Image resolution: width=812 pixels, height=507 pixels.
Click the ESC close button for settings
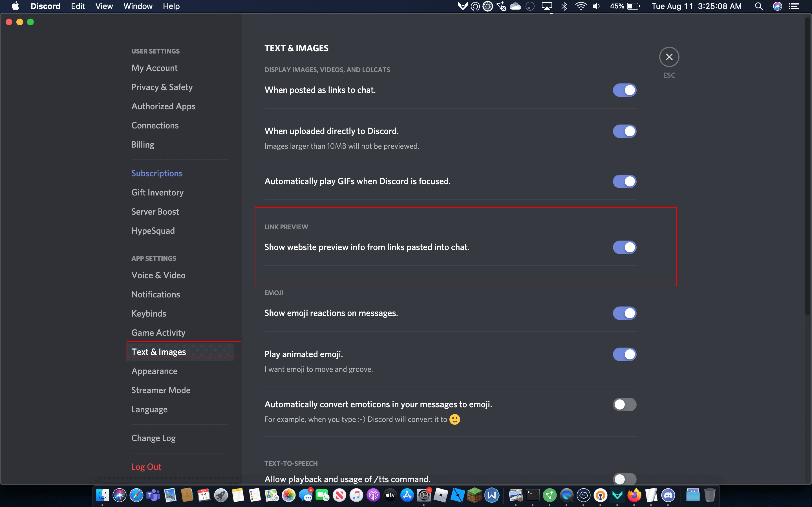click(669, 57)
